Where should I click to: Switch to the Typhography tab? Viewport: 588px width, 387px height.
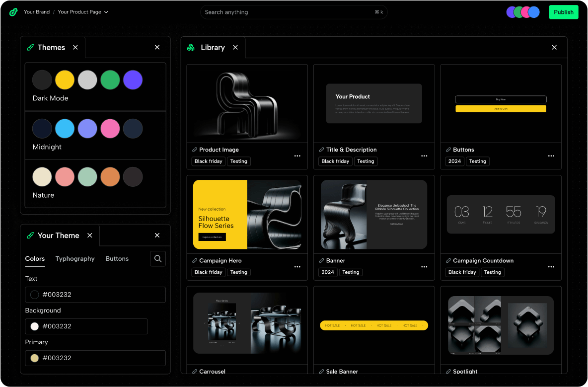[75, 259]
